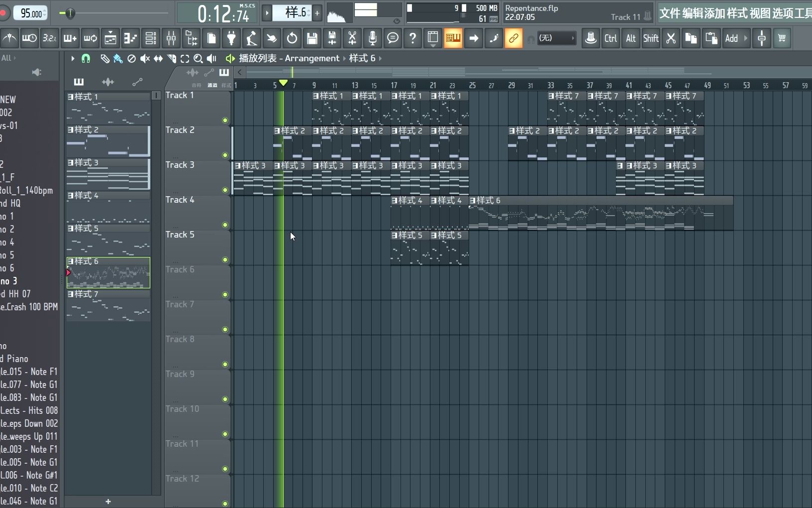
Task: Select the mute tool speaker-x
Action: [145, 59]
